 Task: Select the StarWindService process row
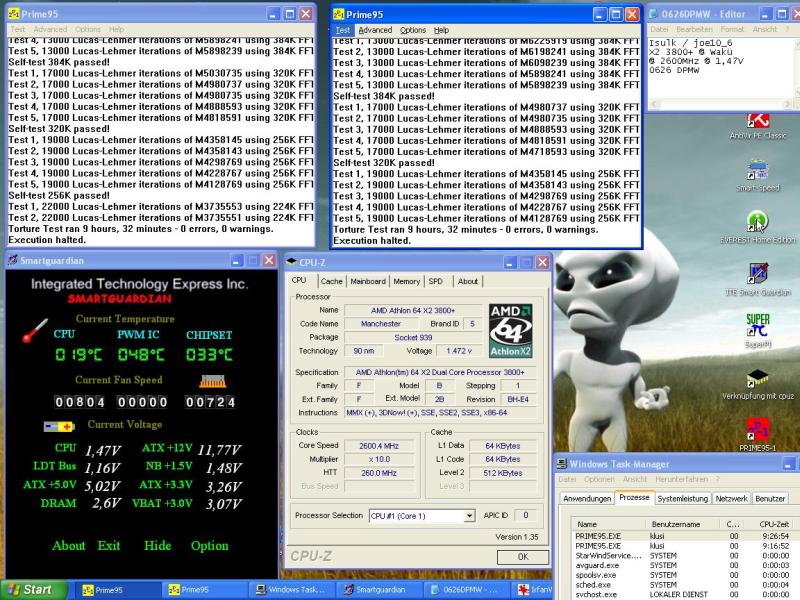coord(682,556)
